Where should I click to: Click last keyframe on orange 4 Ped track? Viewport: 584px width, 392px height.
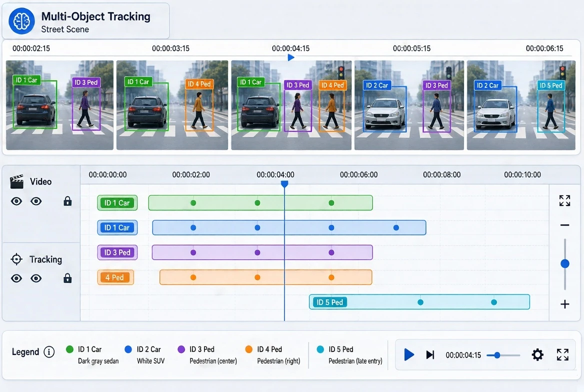(331, 277)
